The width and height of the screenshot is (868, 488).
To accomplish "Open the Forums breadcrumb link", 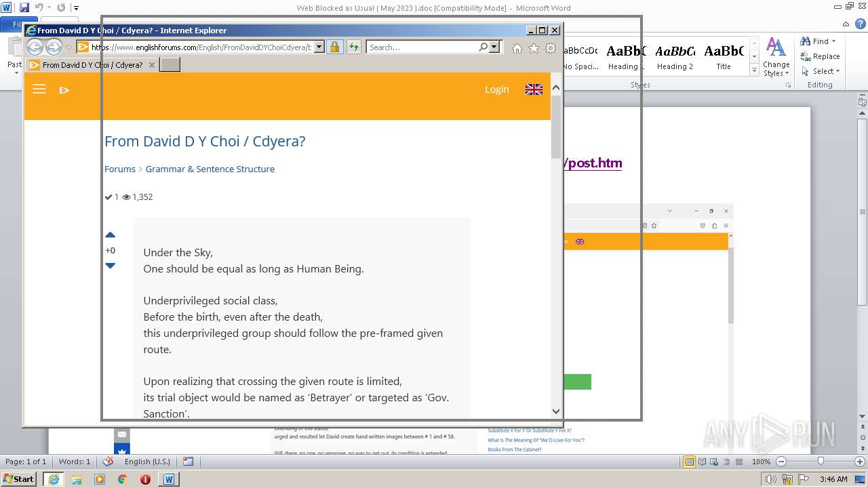I will [x=120, y=169].
